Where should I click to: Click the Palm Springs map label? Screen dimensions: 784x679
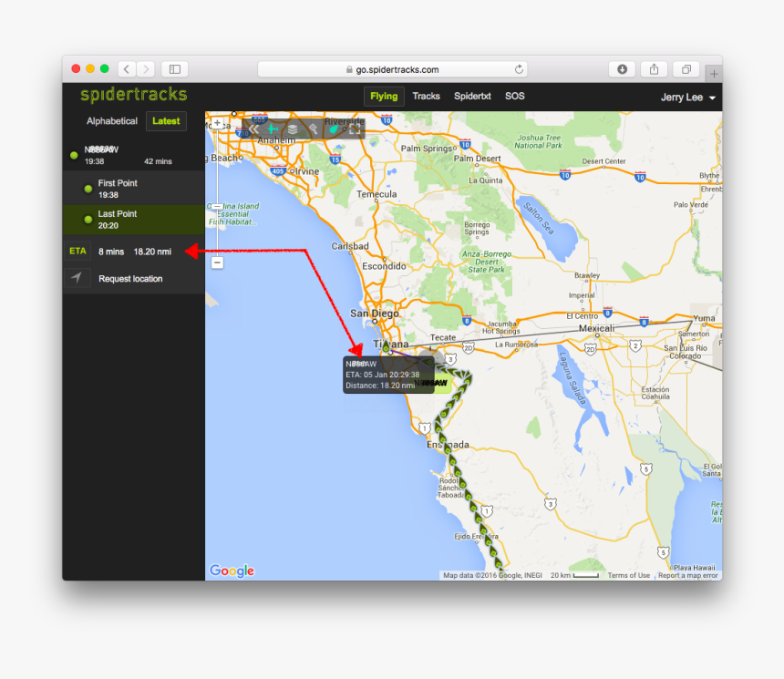point(427,149)
